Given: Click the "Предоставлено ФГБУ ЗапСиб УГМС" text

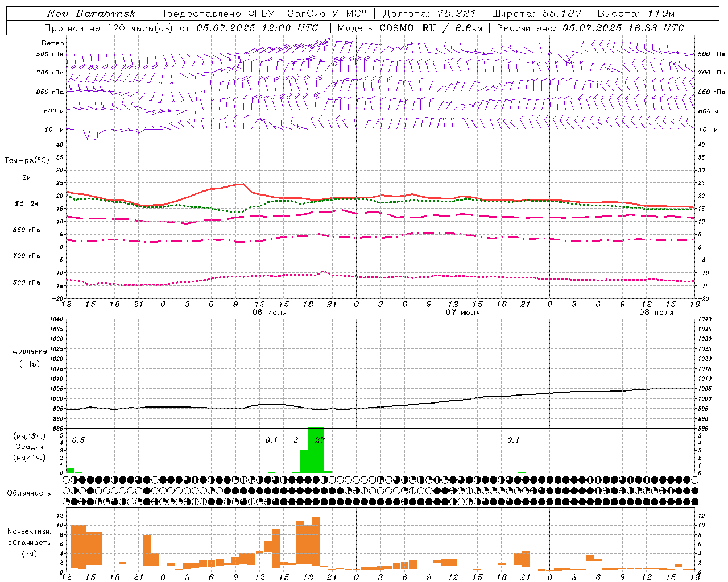Looking at the screenshot, I should [263, 14].
